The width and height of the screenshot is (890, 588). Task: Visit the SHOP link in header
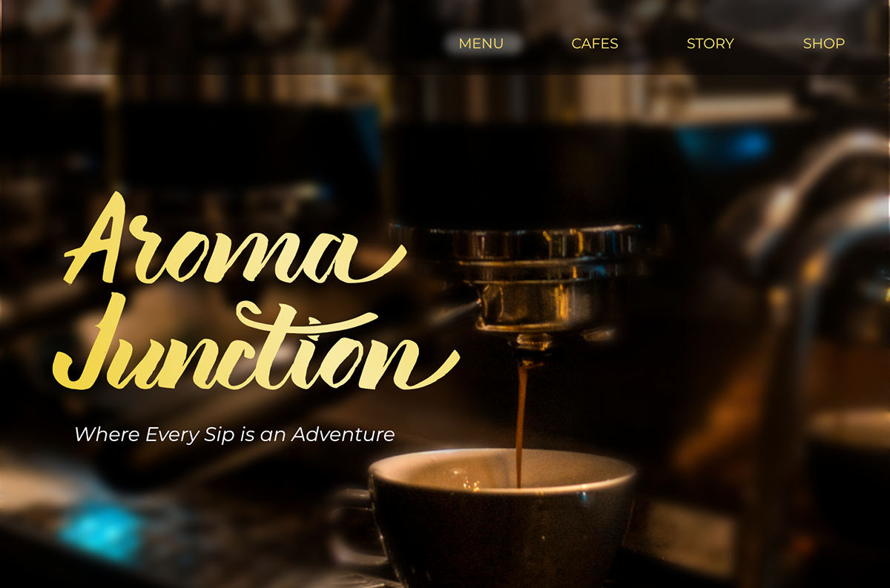(824, 44)
